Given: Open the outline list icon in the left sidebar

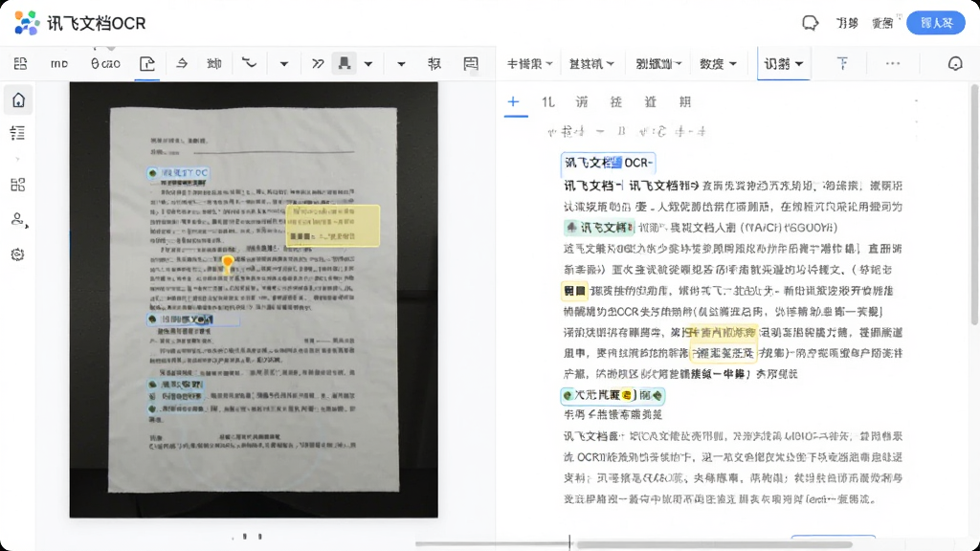Looking at the screenshot, I should 17,132.
